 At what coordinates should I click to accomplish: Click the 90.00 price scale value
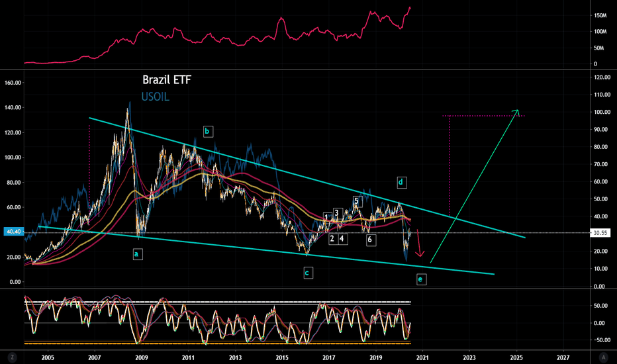pos(603,130)
